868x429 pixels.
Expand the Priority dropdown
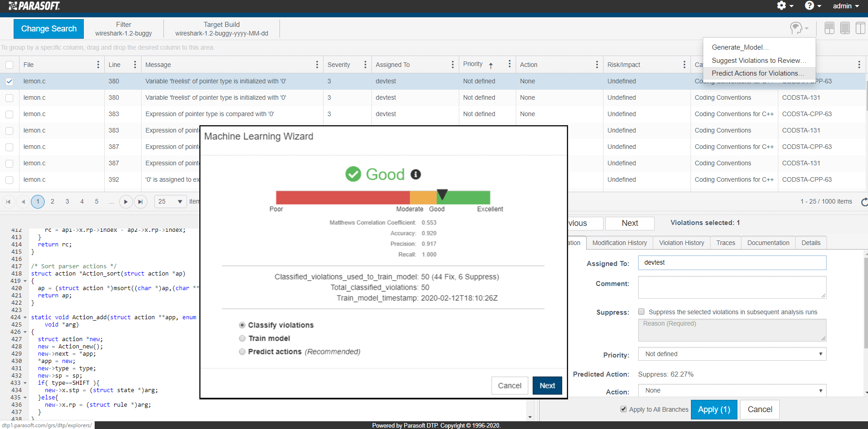click(x=732, y=354)
